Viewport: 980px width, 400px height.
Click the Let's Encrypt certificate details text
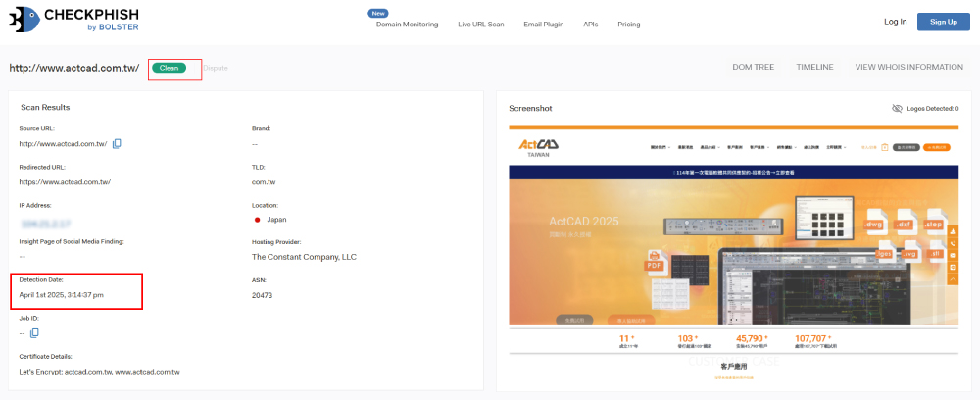pyautogui.click(x=99, y=372)
